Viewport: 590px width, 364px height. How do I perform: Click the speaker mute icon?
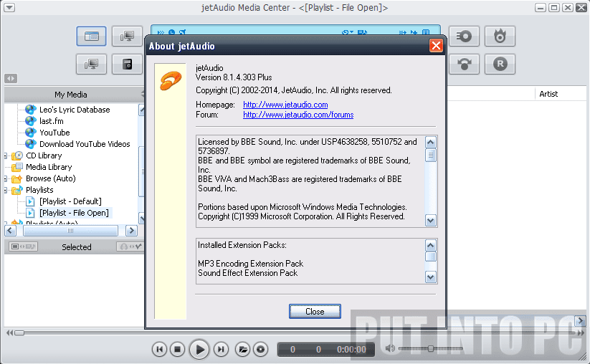pyautogui.click(x=390, y=348)
